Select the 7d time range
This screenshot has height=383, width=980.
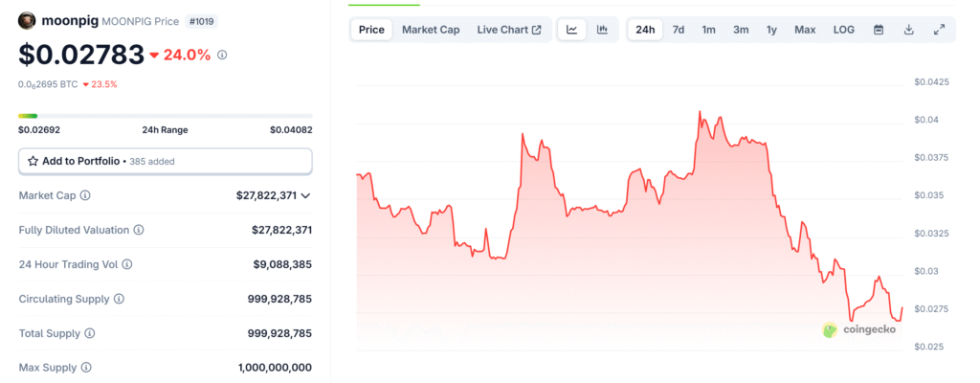pos(678,30)
